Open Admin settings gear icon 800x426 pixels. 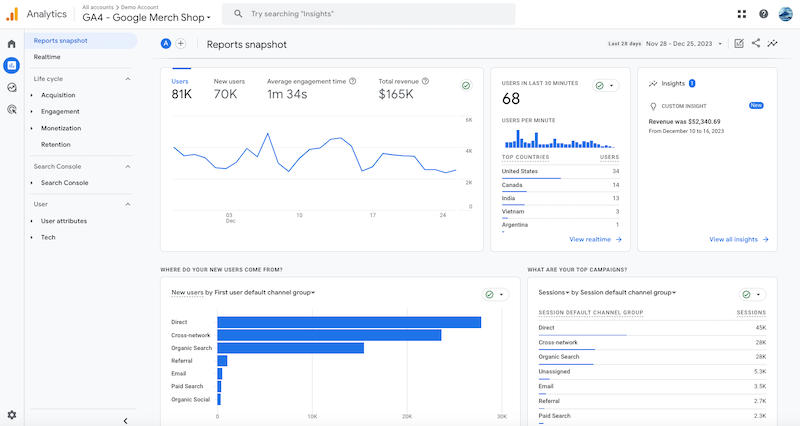coord(11,414)
